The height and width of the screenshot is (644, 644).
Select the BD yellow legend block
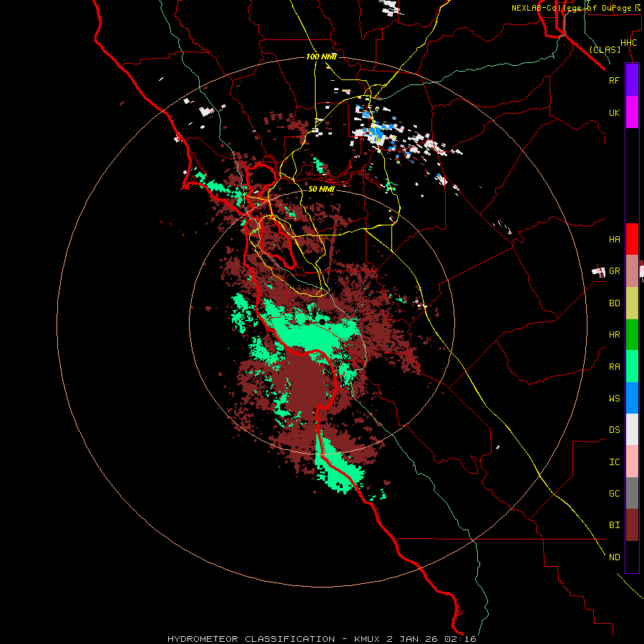coord(632,303)
